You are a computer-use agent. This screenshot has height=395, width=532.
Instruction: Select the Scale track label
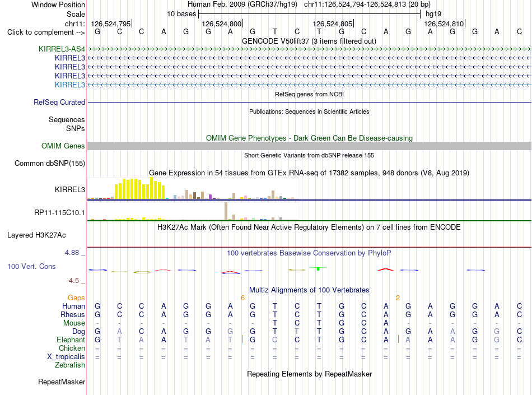tap(76, 14)
